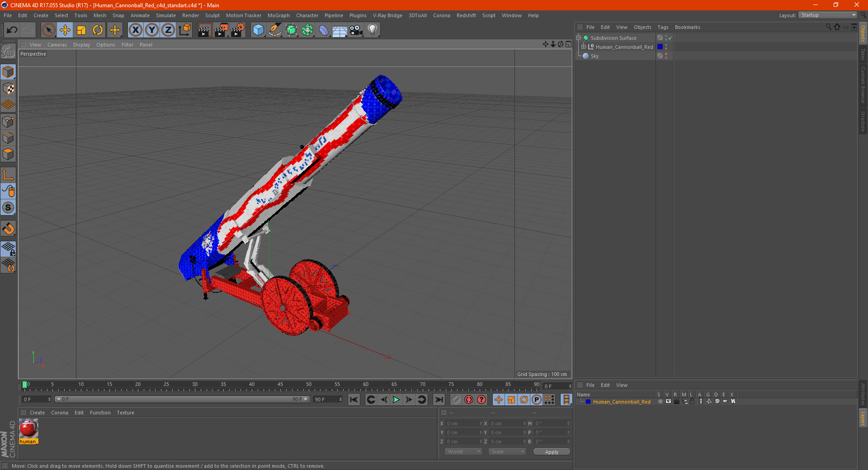Click Render View clapperboard icon
Screen dimensions: 868x470
click(x=204, y=30)
